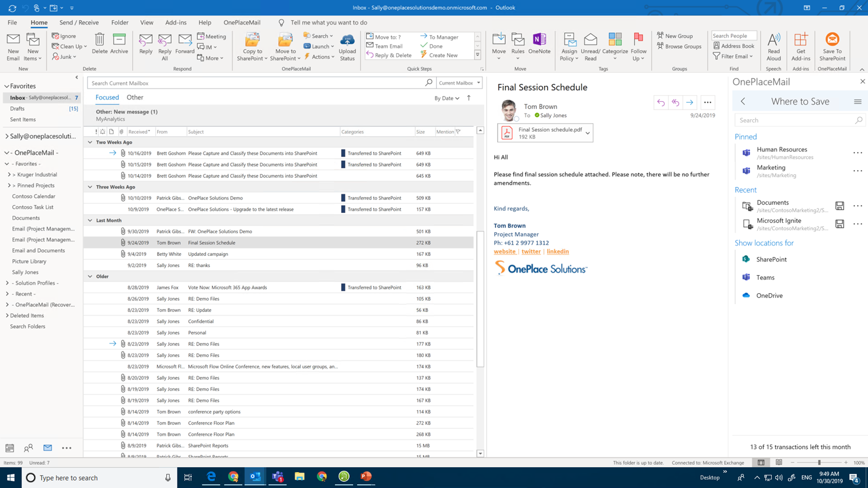This screenshot has height=488, width=868.
Task: Open Edge browser from taskbar
Action: [x=211, y=477]
